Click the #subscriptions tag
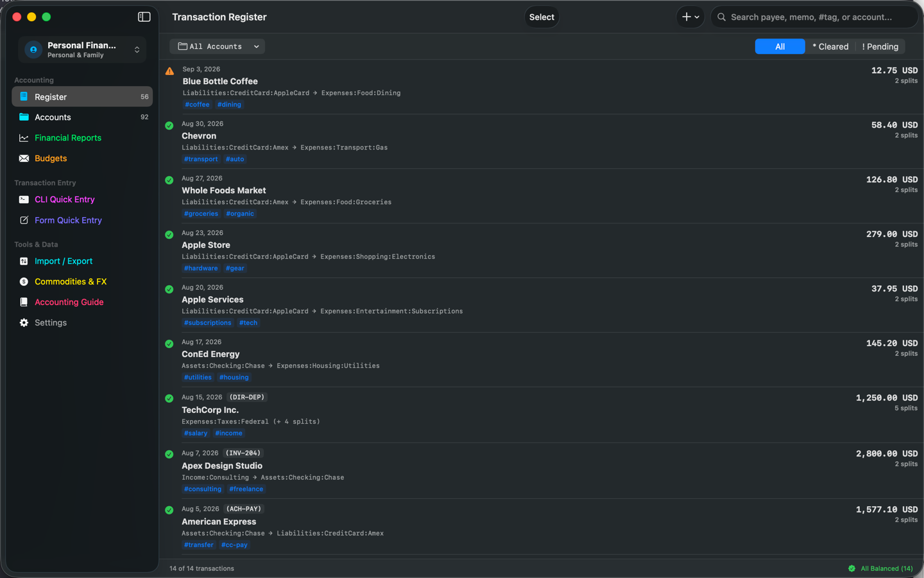 (x=207, y=323)
